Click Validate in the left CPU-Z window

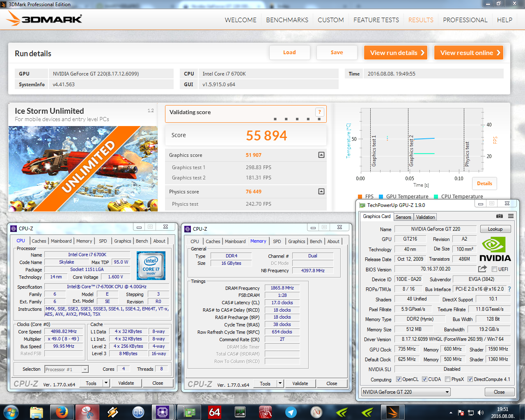click(x=126, y=383)
